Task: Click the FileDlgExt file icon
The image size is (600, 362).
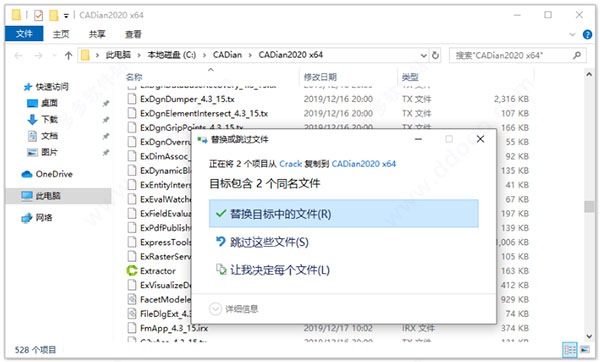Action: pos(132,314)
